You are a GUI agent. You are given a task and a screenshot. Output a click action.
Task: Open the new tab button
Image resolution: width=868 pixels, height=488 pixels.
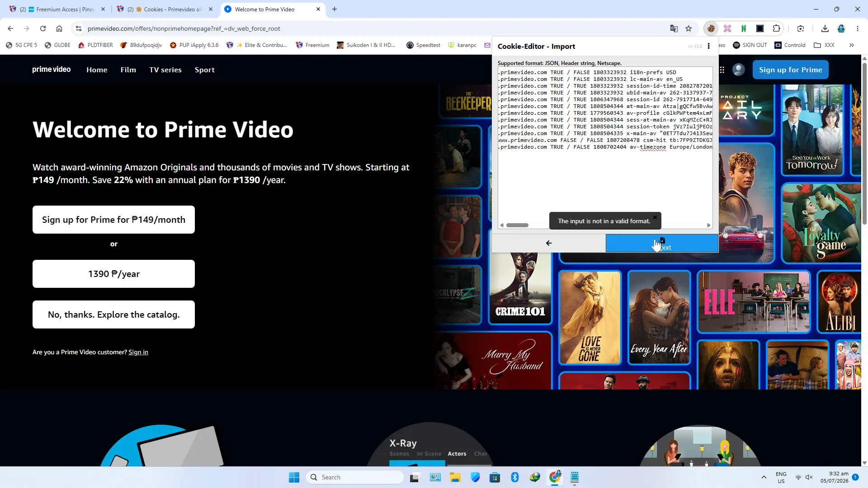[335, 9]
